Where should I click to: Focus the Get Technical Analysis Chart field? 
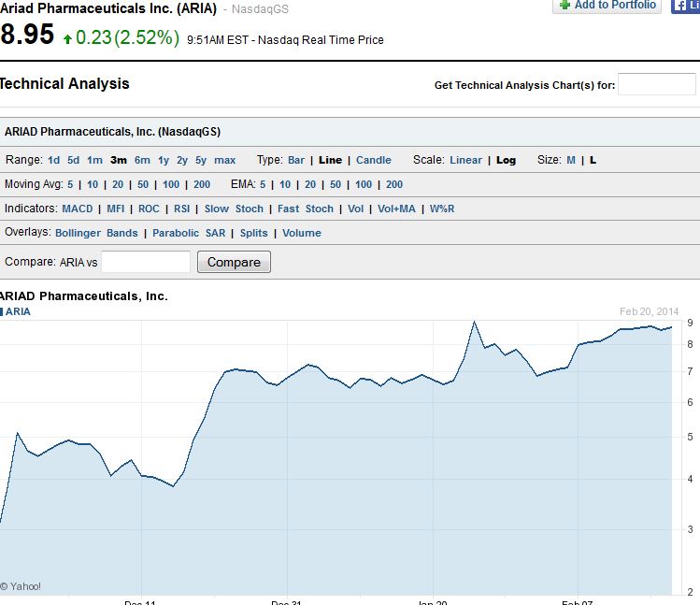click(x=657, y=85)
